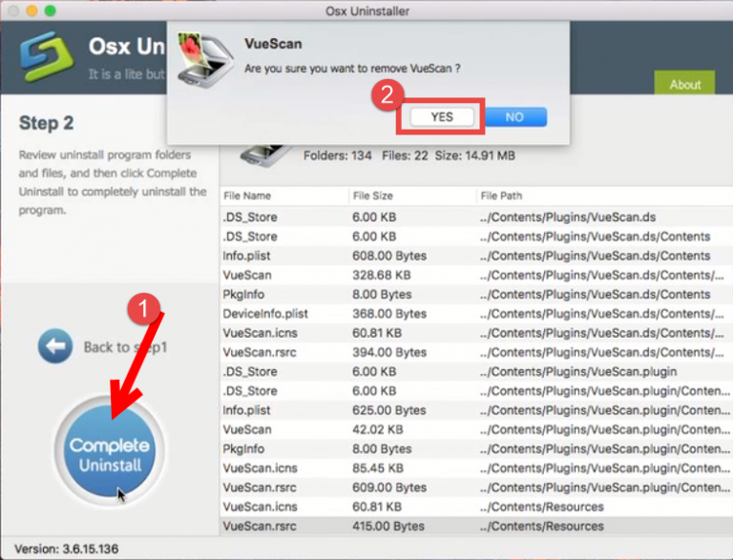Cancel removal with the NO button

click(x=515, y=116)
